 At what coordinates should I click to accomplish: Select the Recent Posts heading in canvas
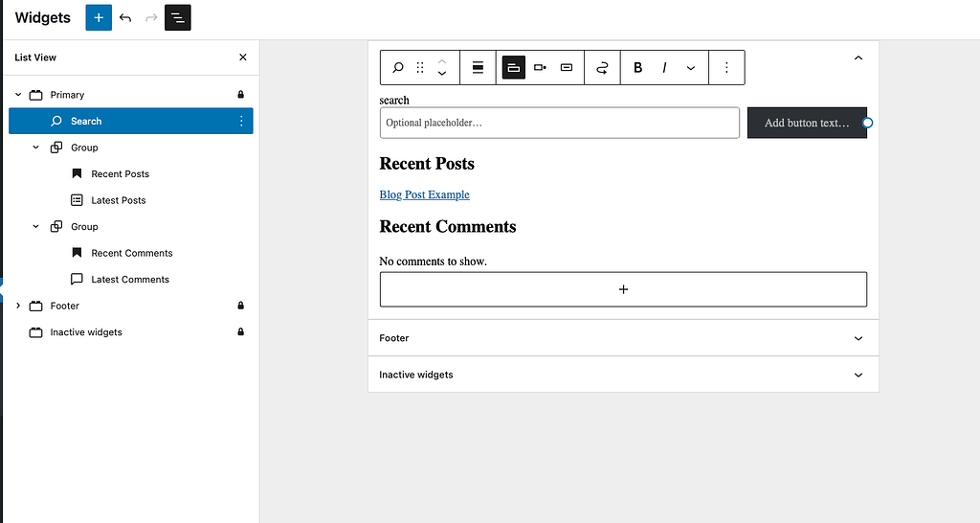427,164
